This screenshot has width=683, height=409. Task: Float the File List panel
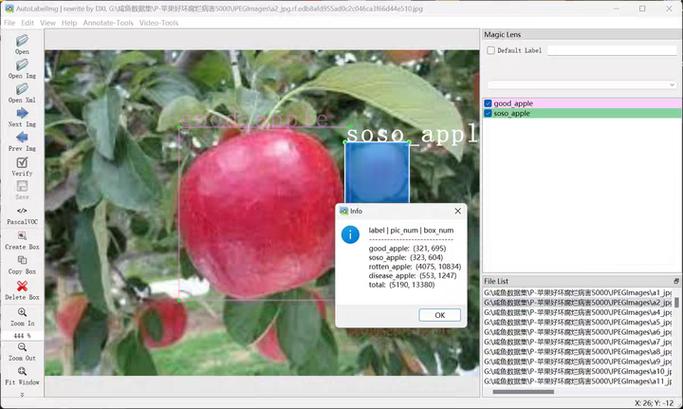pos(676,281)
